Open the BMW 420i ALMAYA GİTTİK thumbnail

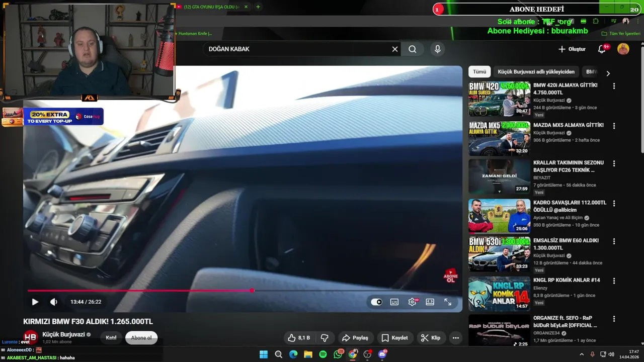coord(499,99)
